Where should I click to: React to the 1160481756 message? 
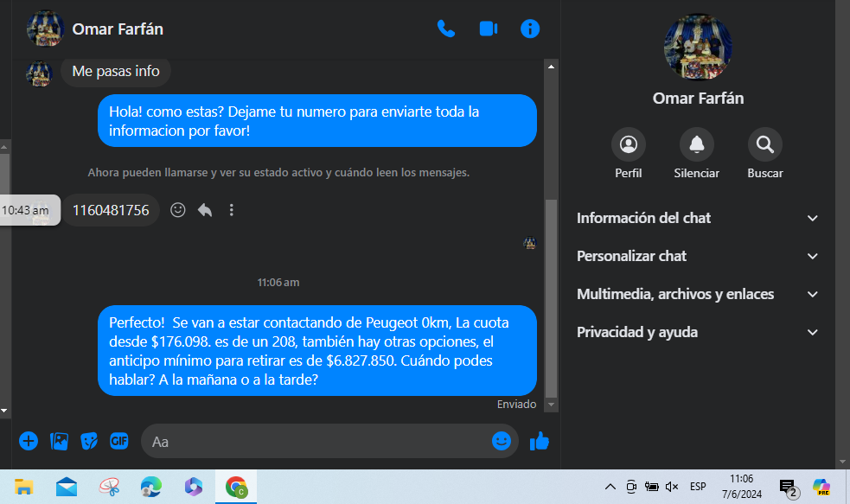[x=178, y=210]
